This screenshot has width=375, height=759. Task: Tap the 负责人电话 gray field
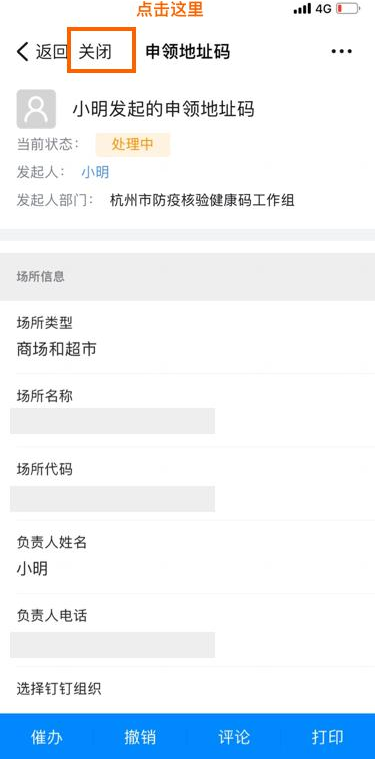[112, 645]
